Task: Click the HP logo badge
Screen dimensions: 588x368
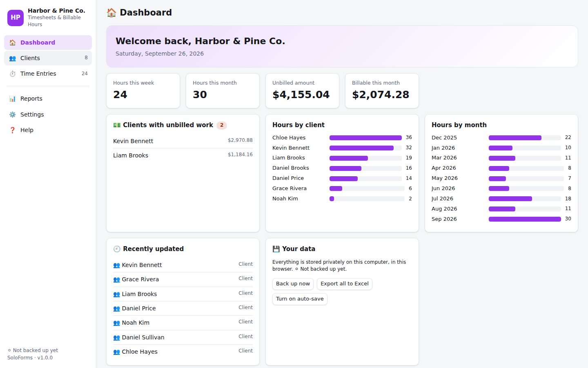Action: pyautogui.click(x=16, y=18)
